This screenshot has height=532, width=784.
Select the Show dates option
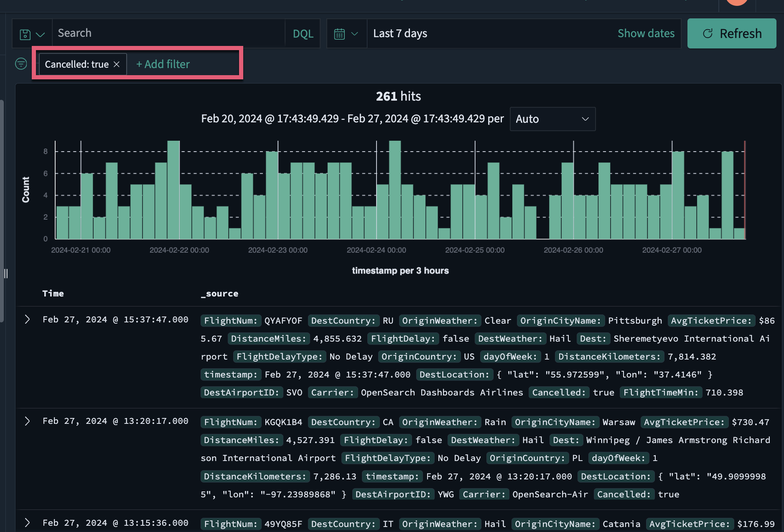click(x=646, y=33)
